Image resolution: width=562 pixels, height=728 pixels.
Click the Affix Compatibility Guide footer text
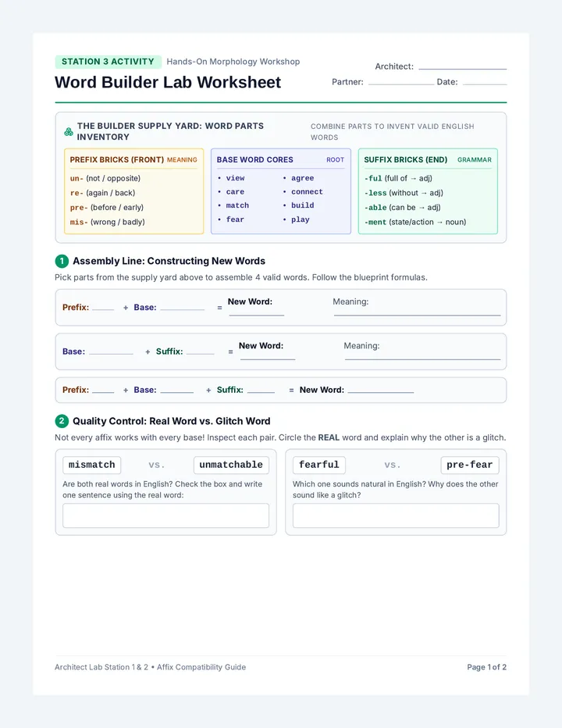201,667
